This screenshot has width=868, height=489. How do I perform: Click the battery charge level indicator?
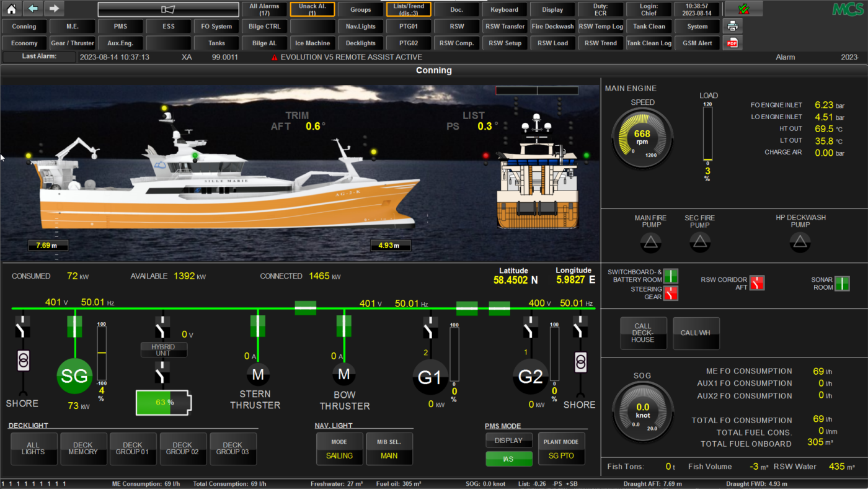pyautogui.click(x=163, y=402)
